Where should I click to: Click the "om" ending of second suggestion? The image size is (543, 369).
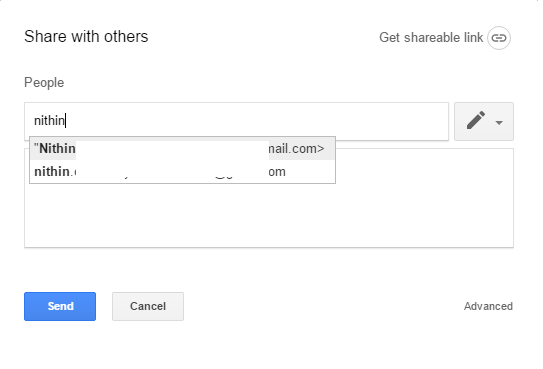[x=277, y=171]
